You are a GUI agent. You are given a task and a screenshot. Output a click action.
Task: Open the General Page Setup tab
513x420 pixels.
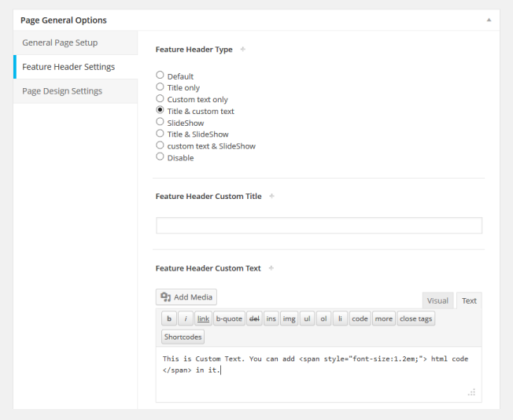tap(76, 42)
